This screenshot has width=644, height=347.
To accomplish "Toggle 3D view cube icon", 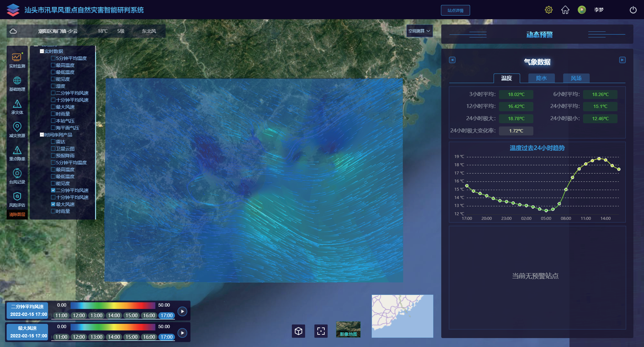I will 298,331.
